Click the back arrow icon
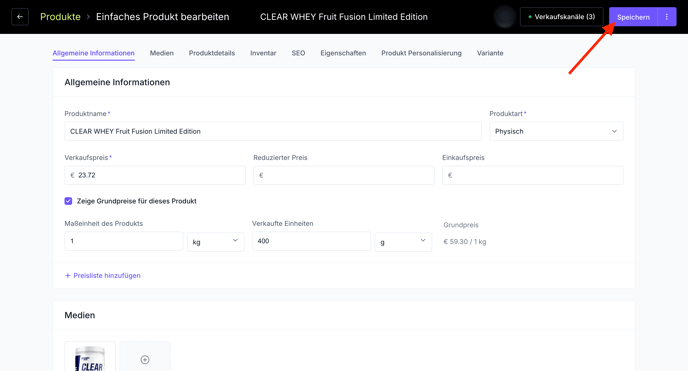688x371 pixels. point(20,17)
